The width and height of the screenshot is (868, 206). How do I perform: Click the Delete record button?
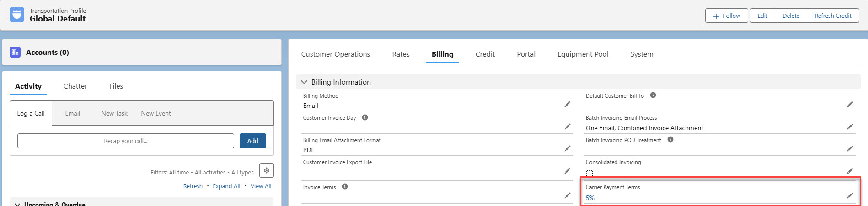tap(791, 16)
